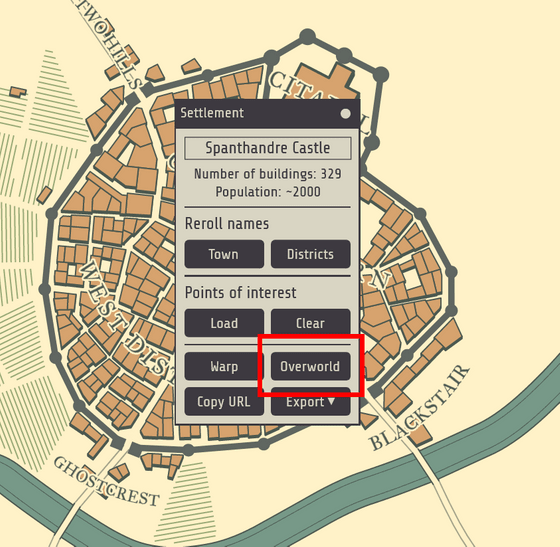Image resolution: width=560 pixels, height=547 pixels.
Task: Select the Ghostcrest district label on map
Action: tap(106, 481)
